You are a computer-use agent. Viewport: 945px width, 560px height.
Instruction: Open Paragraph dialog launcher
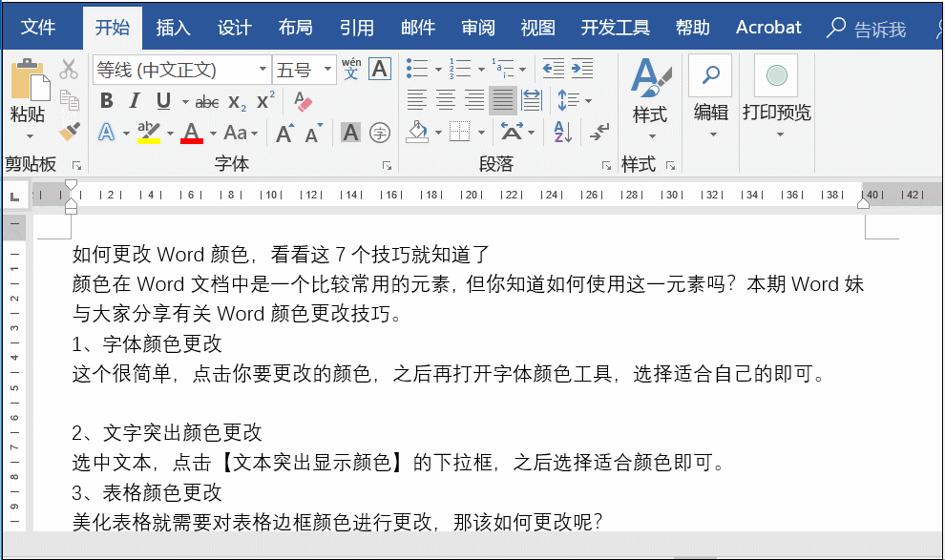point(606,166)
